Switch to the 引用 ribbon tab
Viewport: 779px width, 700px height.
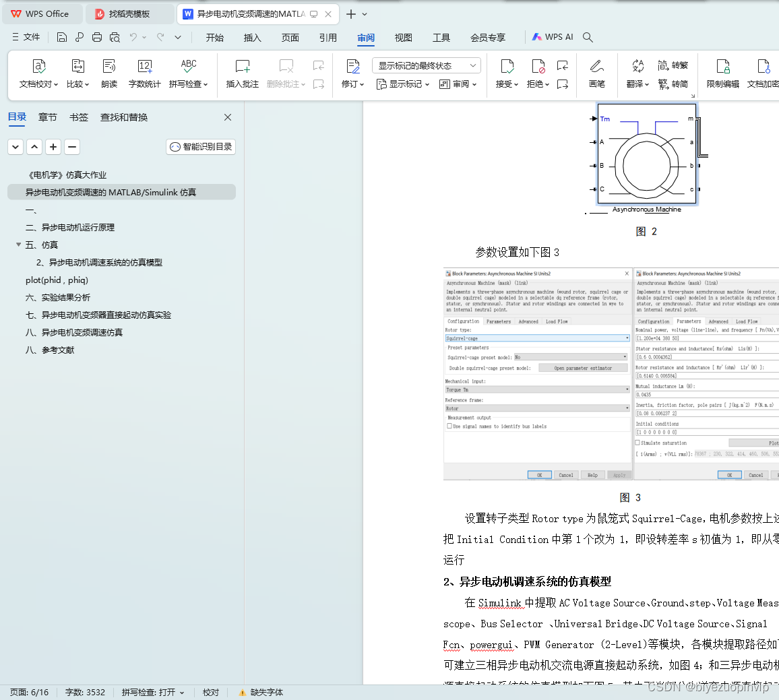pos(328,38)
